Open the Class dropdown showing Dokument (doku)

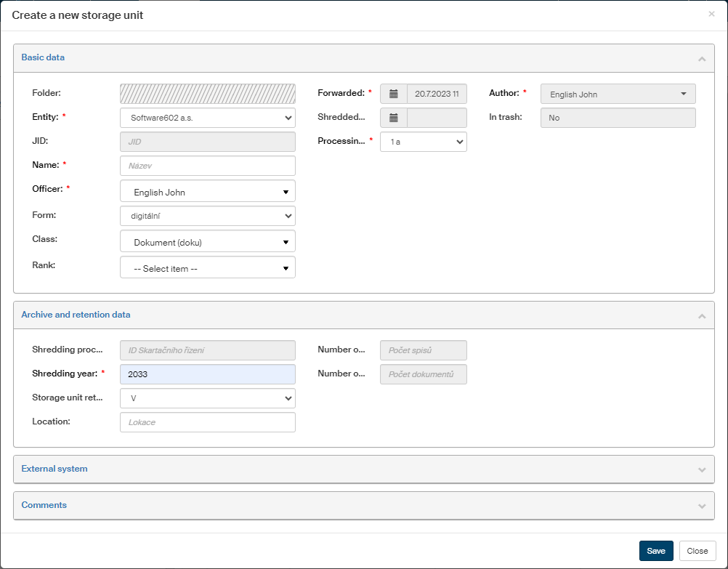pyautogui.click(x=207, y=241)
